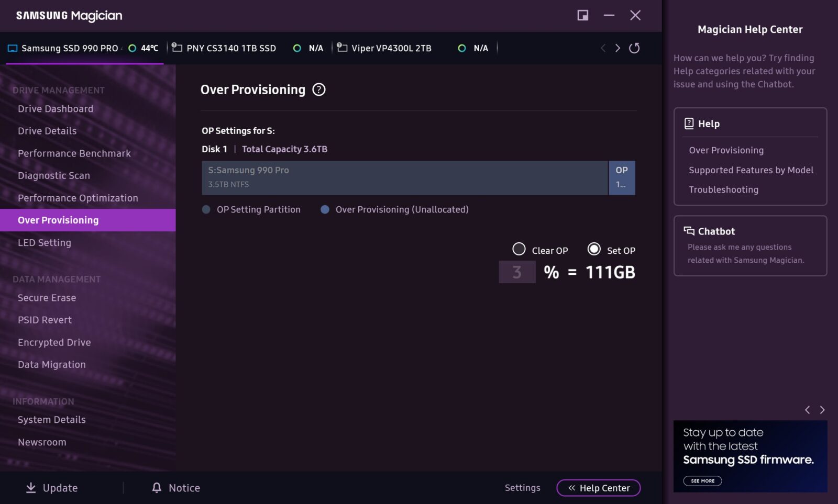
Task: Click the Chatbot speech bubble icon
Action: (x=689, y=231)
